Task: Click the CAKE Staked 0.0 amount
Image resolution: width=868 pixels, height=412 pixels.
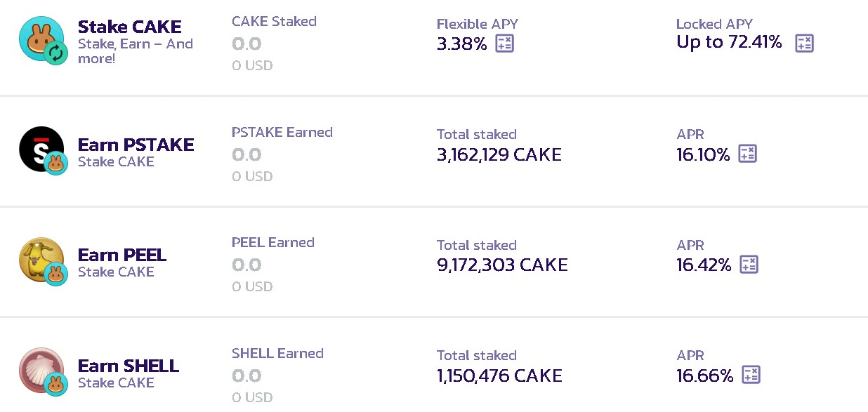Action: 246,44
